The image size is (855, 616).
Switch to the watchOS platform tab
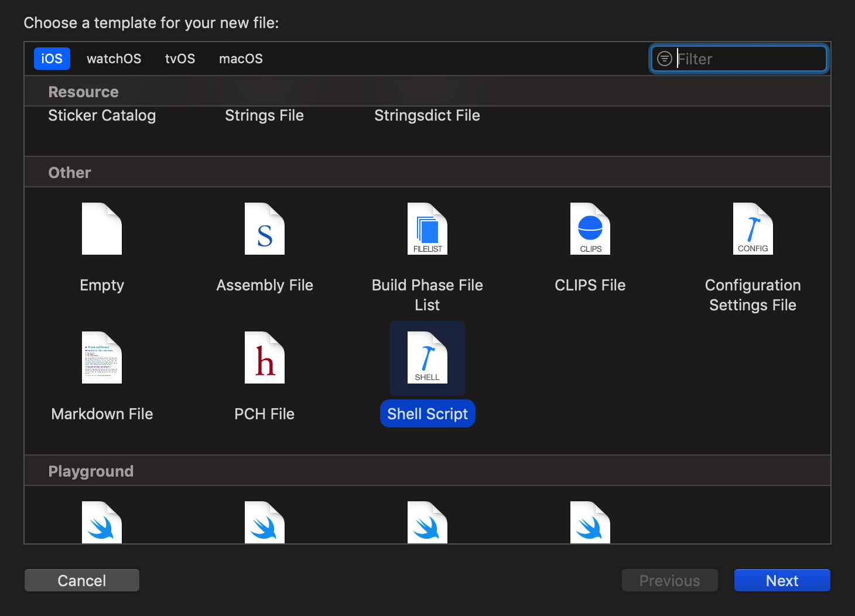click(x=114, y=59)
